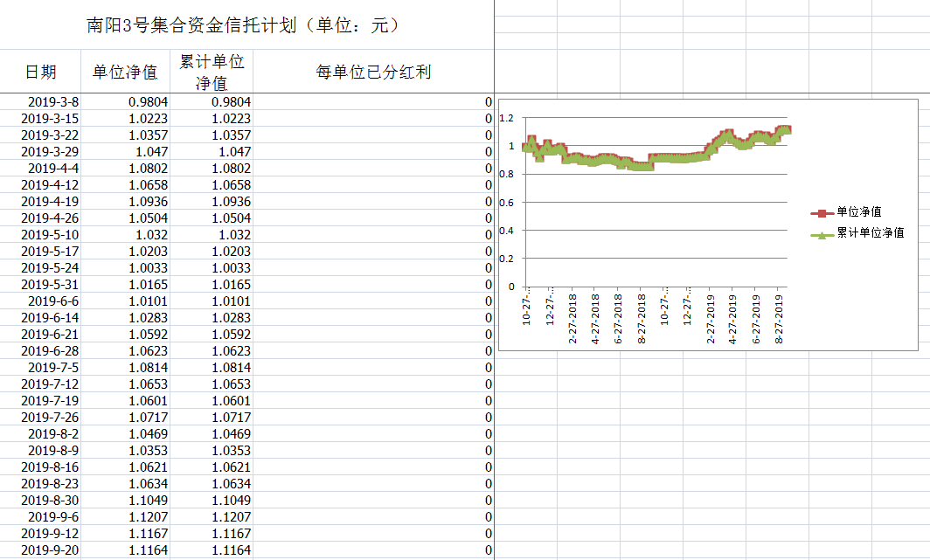Click 单位净值 value 1.0936 for 2019-4-19
Image resolution: width=930 pixels, height=560 pixels.
[x=125, y=202]
